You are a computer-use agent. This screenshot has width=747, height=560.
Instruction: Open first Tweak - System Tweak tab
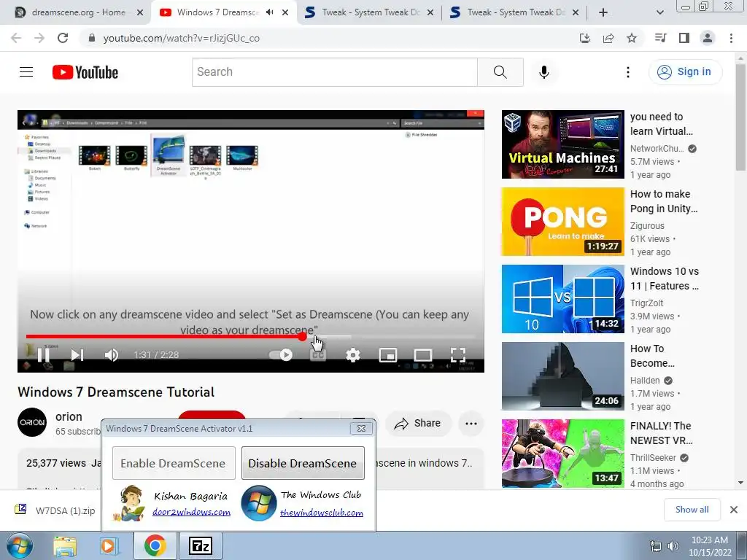pos(369,12)
